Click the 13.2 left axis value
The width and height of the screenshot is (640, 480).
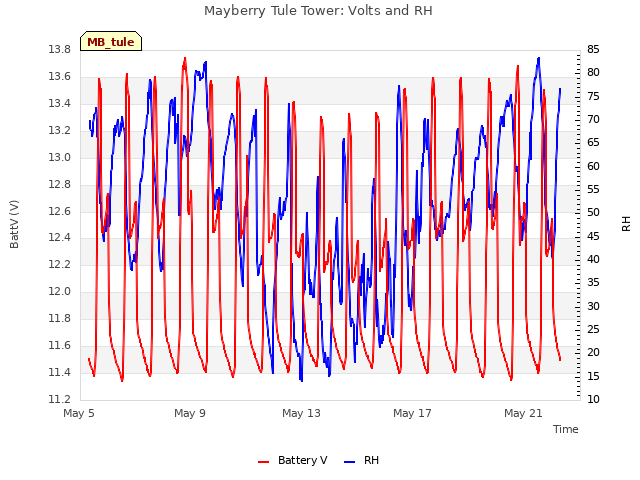click(x=59, y=131)
